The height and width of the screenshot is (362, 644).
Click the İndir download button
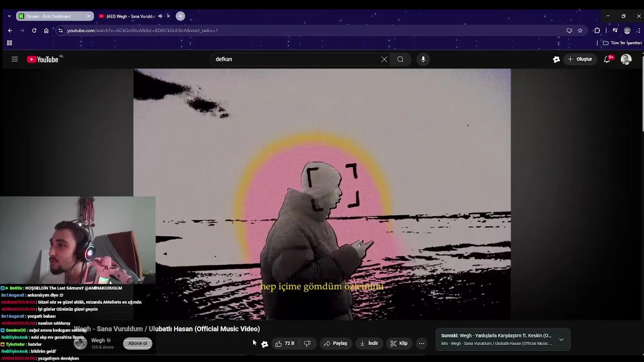click(369, 343)
